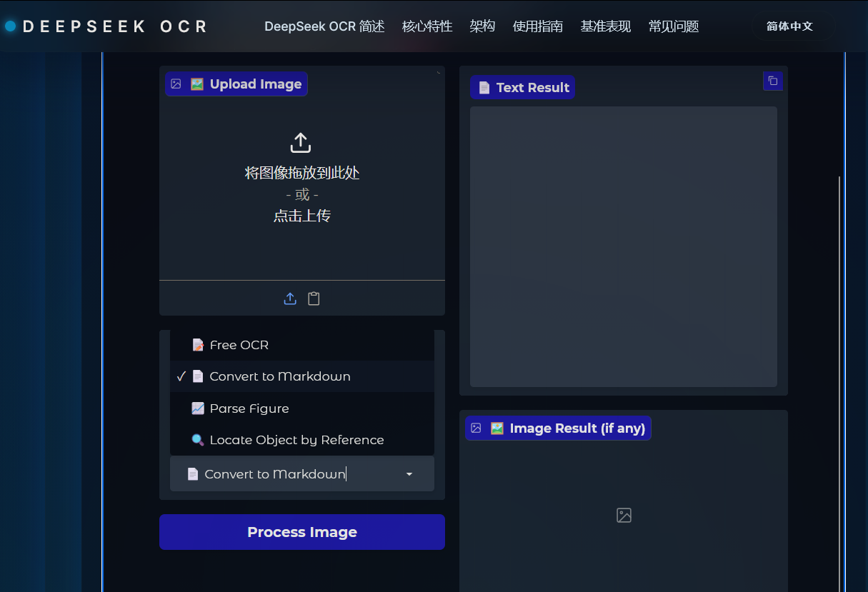Click the blue DeepSeek OCR logo dot
Viewport: 868px width, 592px height.
click(10, 26)
